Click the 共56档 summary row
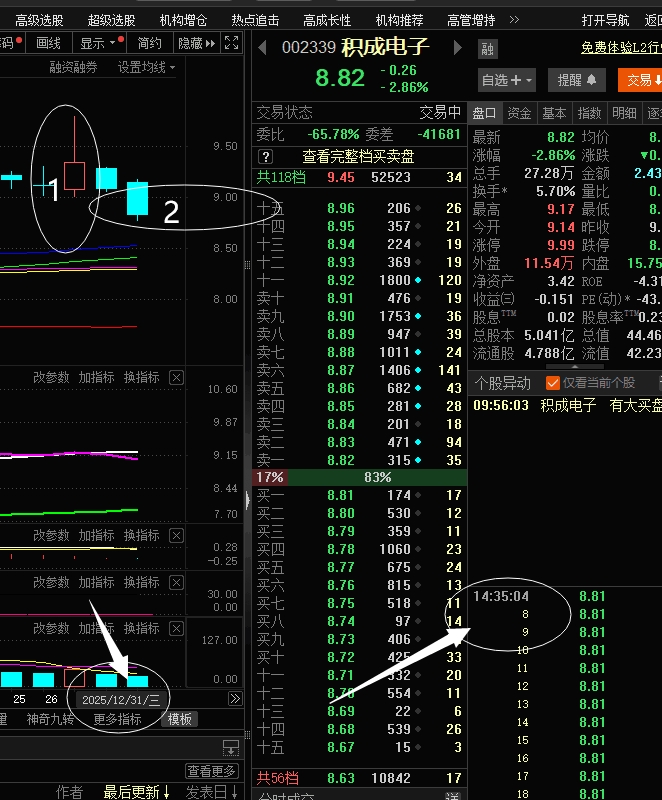The image size is (662, 800). [360, 778]
